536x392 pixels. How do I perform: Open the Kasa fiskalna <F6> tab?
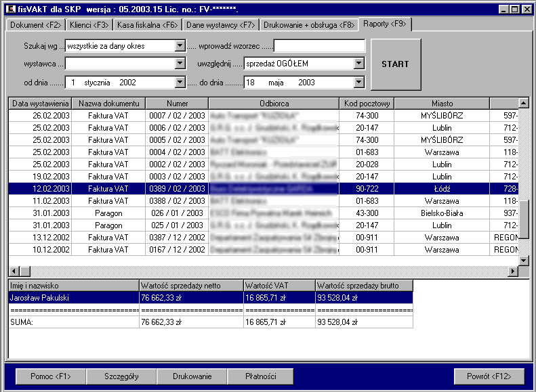[x=147, y=24]
